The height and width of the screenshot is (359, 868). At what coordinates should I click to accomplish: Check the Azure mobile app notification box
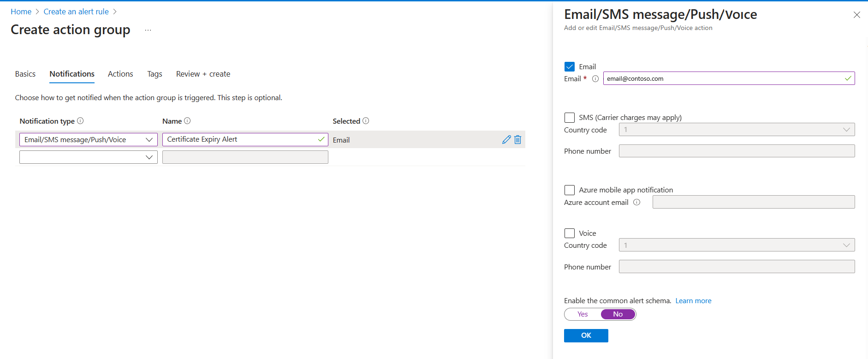pos(570,190)
